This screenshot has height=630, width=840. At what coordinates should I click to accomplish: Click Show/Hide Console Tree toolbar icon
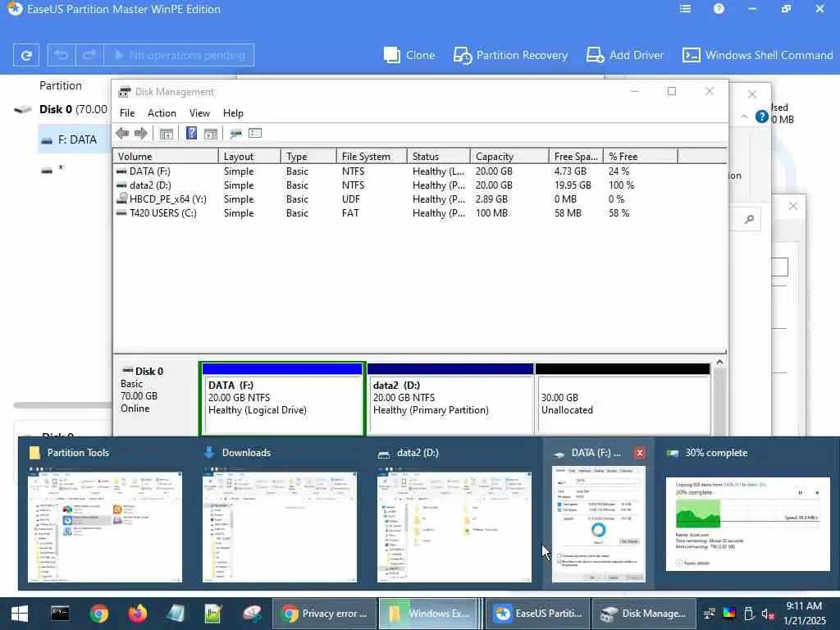click(x=167, y=134)
